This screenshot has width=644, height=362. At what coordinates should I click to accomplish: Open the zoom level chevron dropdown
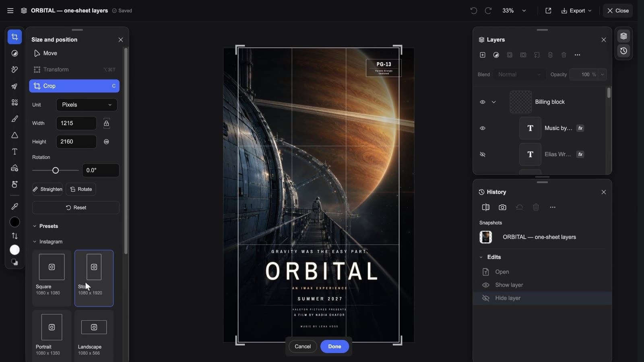[x=524, y=10]
